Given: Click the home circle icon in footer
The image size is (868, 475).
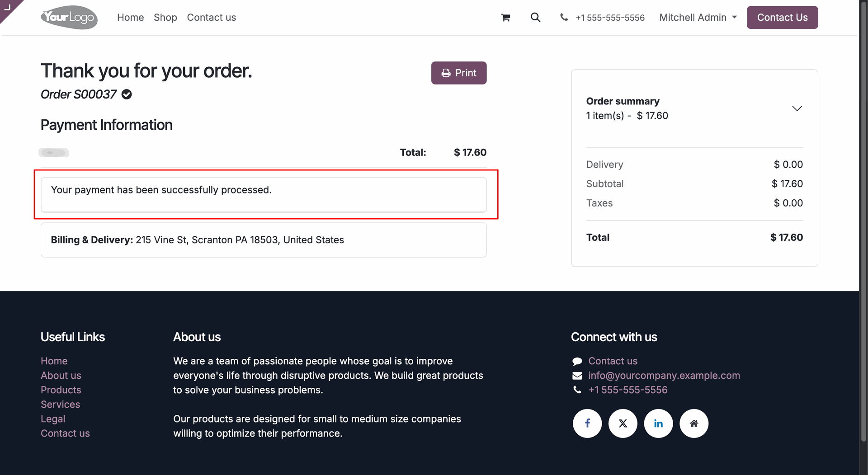Looking at the screenshot, I should click(694, 423).
